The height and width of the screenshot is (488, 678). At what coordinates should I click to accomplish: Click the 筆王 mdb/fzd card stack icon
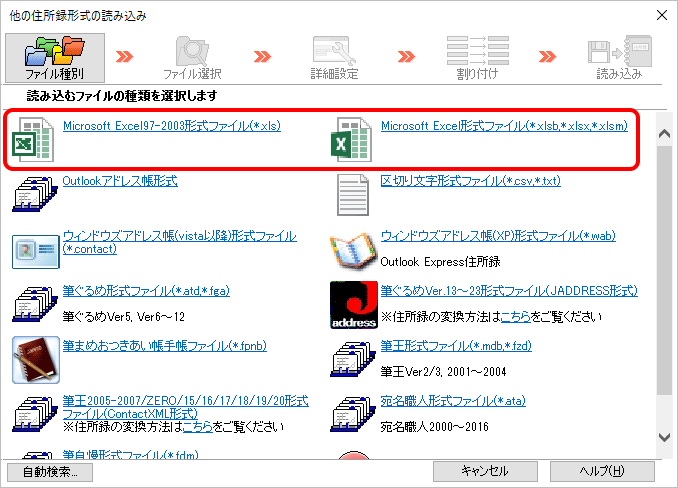tap(352, 359)
